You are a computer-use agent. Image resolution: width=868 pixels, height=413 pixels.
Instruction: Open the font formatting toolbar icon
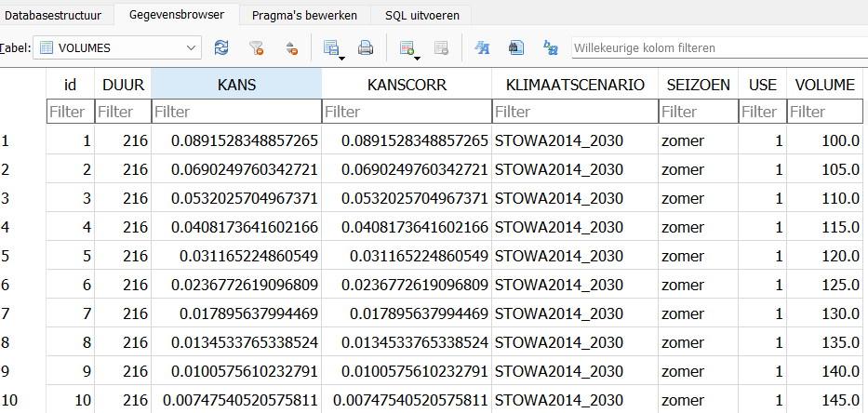[482, 48]
